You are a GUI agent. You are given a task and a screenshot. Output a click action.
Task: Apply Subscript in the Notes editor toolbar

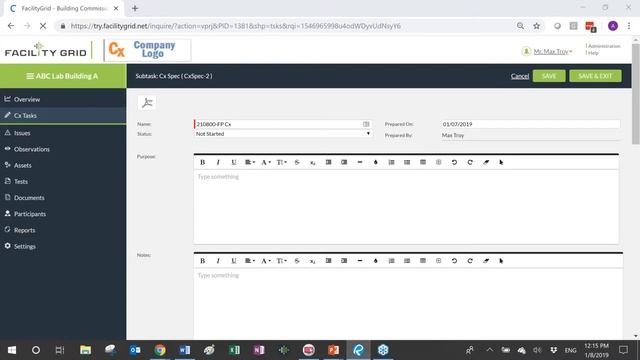coord(313,261)
